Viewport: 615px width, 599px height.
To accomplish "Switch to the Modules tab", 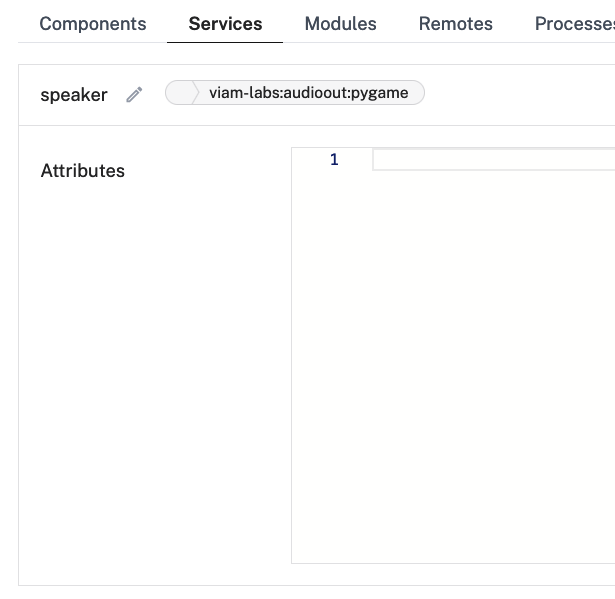I will point(340,24).
